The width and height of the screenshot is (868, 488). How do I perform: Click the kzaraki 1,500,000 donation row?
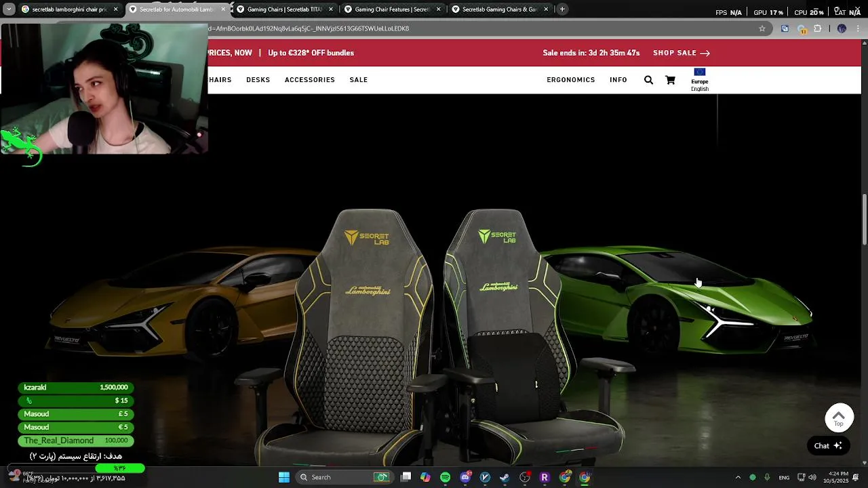click(75, 388)
